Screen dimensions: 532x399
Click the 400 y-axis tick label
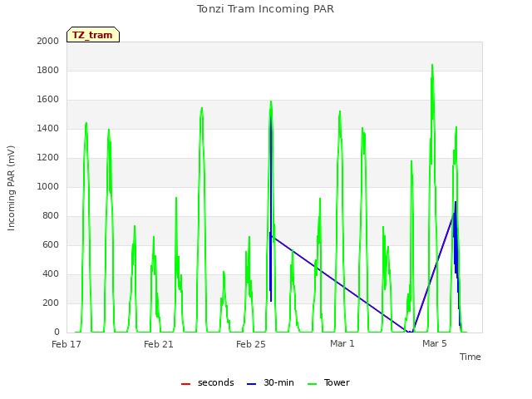coord(51,273)
